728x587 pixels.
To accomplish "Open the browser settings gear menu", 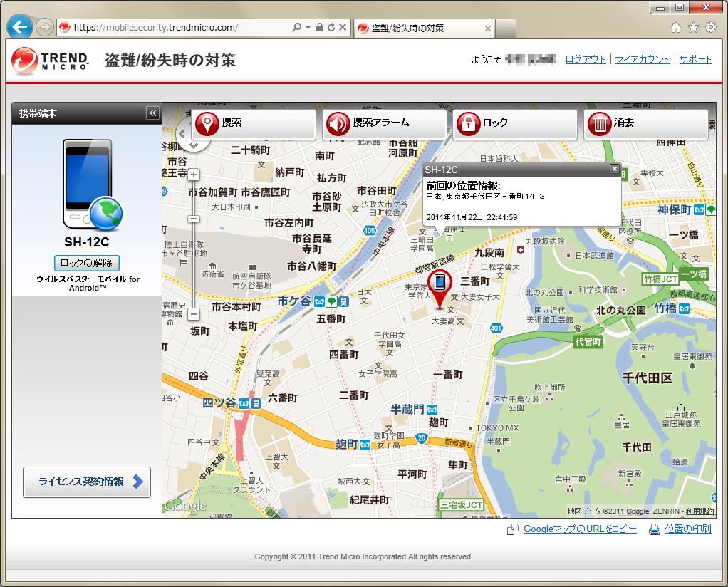I will coord(710,26).
